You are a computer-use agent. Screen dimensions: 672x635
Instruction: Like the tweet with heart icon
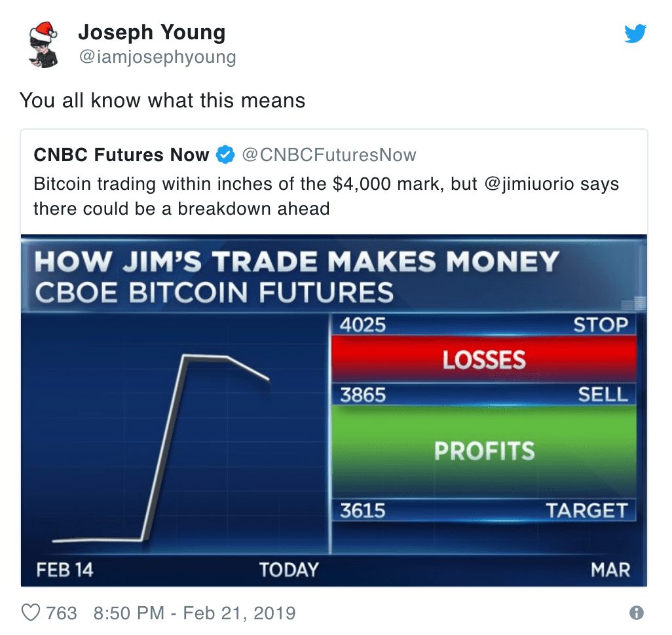31,613
